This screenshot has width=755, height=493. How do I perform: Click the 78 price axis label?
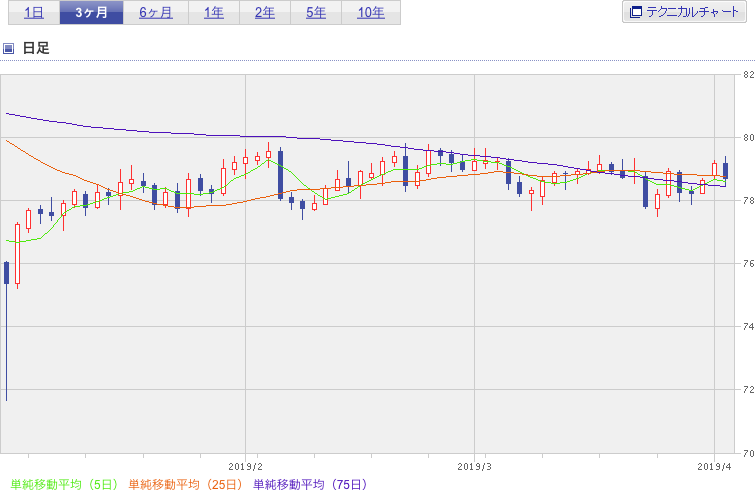pyautogui.click(x=749, y=201)
